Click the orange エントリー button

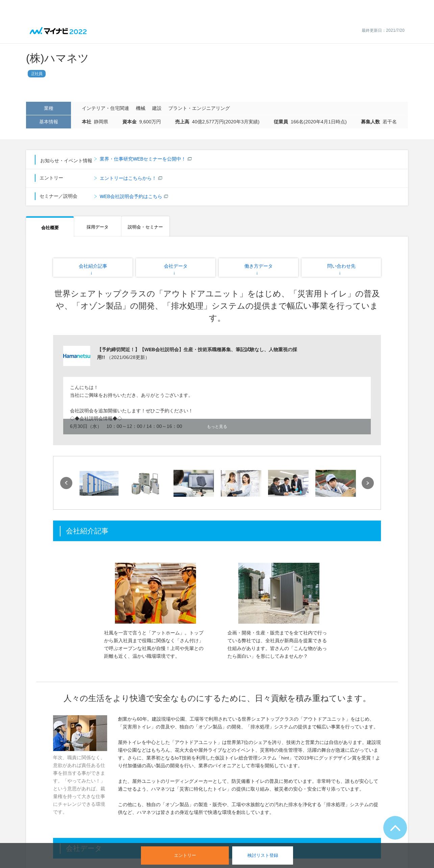[185, 855]
